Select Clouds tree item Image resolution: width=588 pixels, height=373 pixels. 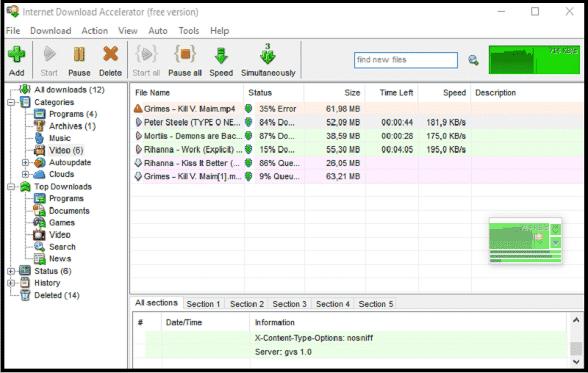pos(62,174)
